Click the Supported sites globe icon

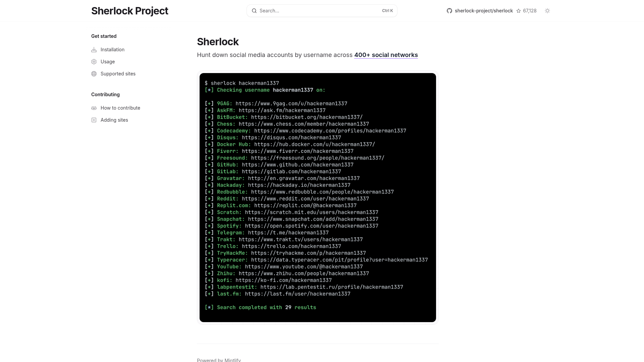click(94, 74)
